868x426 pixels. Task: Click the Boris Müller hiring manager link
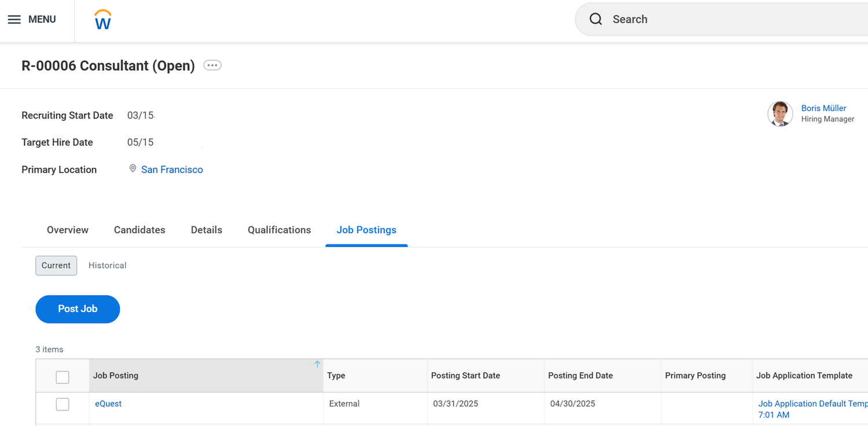[x=823, y=108]
